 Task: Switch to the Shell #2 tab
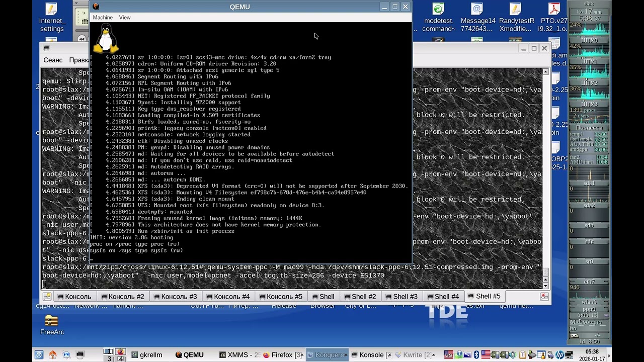click(359, 297)
